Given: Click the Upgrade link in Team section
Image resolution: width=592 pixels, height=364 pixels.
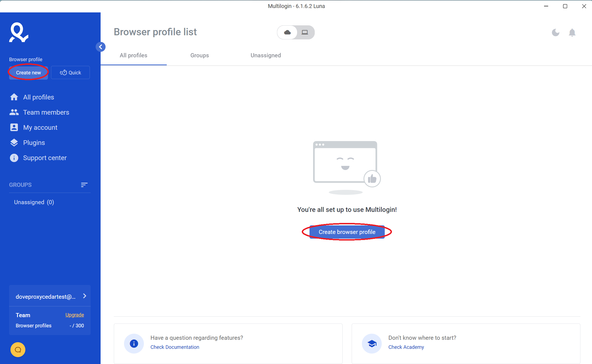Looking at the screenshot, I should pos(74,315).
